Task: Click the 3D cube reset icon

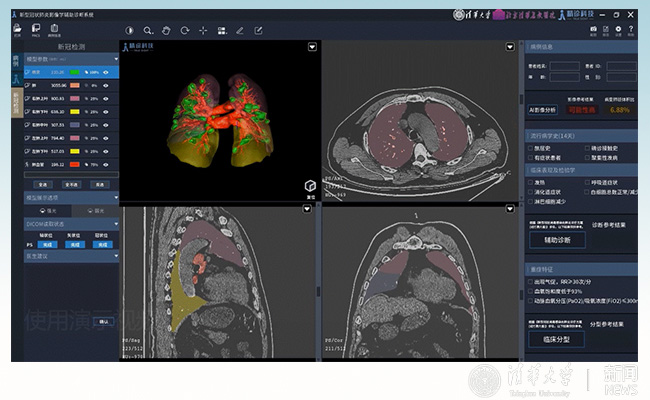Action: (x=310, y=186)
